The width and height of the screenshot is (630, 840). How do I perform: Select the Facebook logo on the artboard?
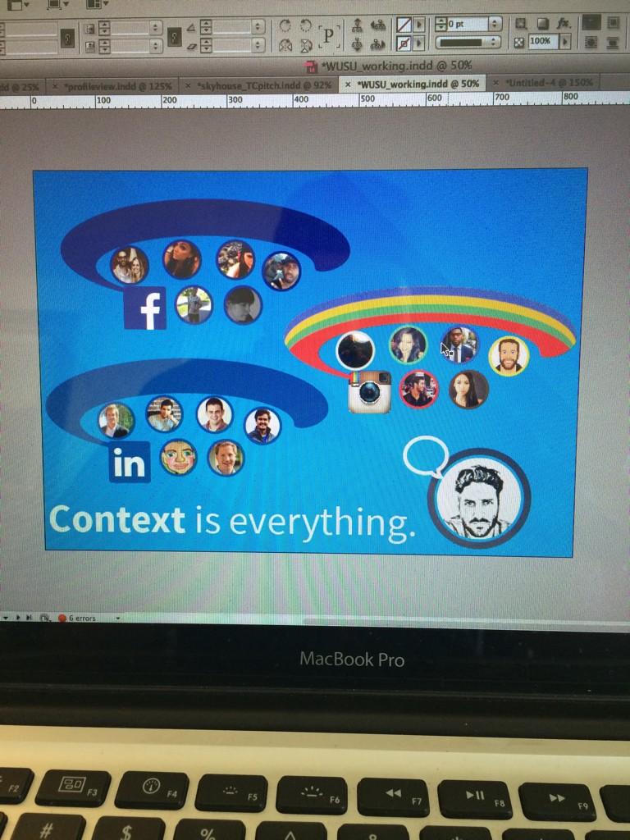click(144, 308)
